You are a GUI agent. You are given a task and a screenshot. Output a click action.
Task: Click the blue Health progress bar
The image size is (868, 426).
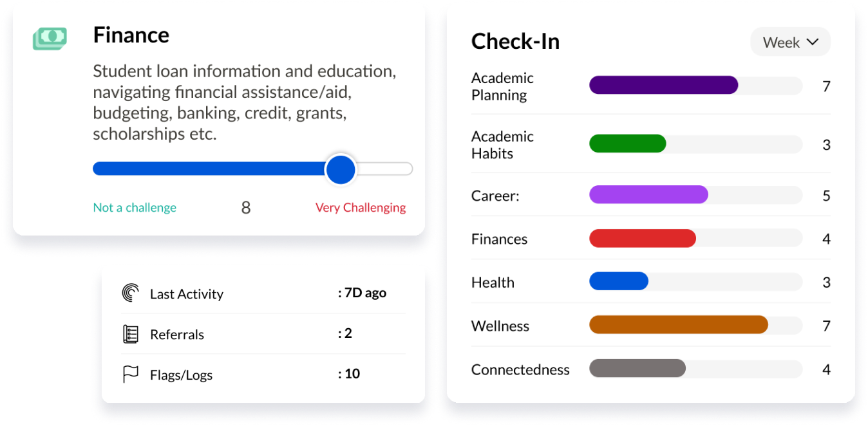(x=619, y=281)
